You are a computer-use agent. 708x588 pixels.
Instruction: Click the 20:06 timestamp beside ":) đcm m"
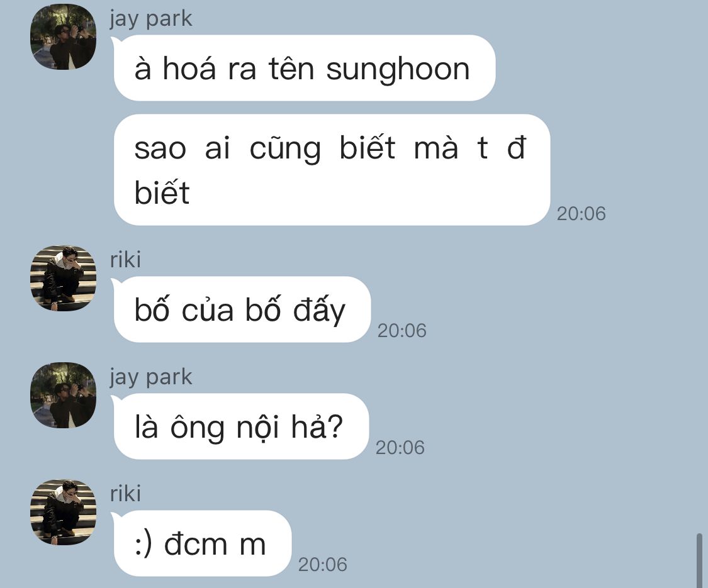322,565
